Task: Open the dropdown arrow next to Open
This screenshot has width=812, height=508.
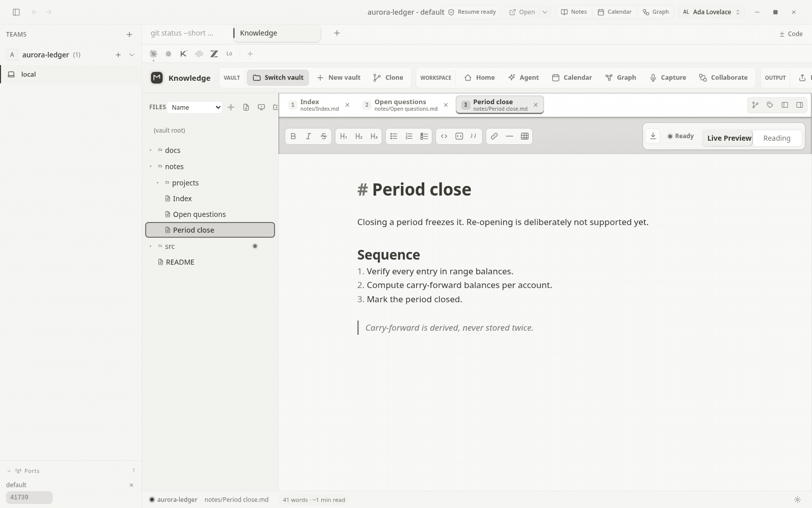Action: (545, 12)
